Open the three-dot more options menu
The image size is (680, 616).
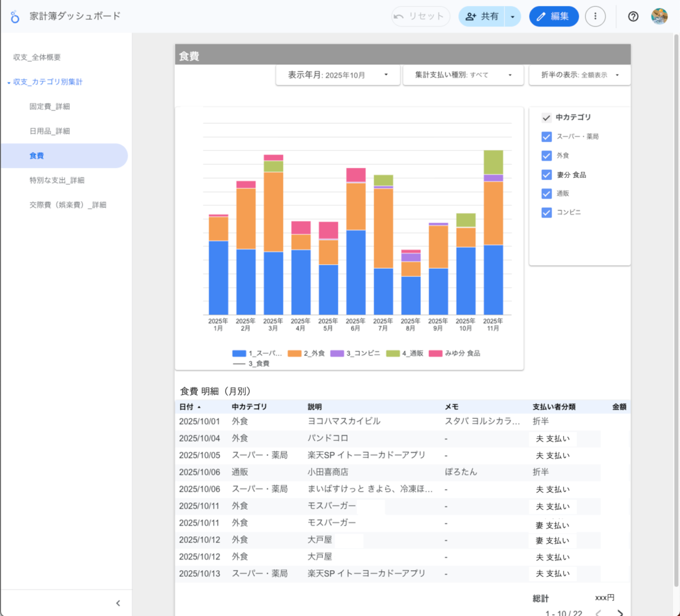tap(595, 17)
